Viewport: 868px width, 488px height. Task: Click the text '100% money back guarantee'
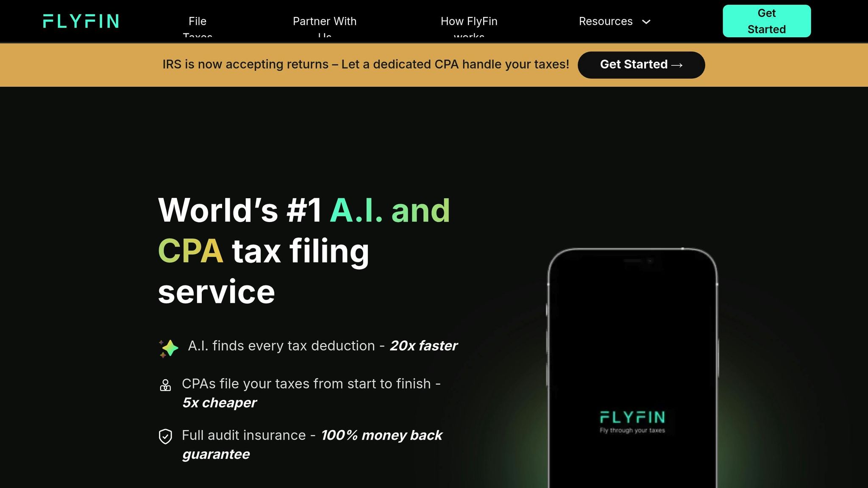pos(312,444)
